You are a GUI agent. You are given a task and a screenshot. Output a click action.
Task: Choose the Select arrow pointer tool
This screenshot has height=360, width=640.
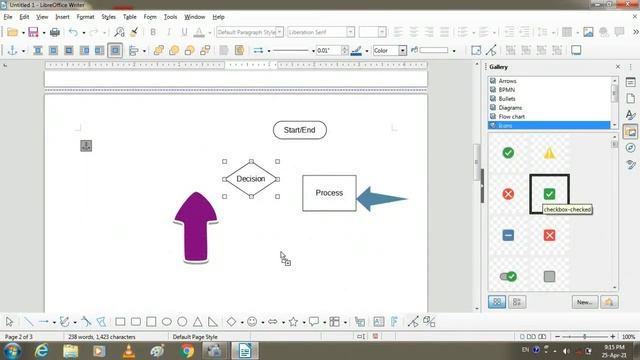point(9,322)
